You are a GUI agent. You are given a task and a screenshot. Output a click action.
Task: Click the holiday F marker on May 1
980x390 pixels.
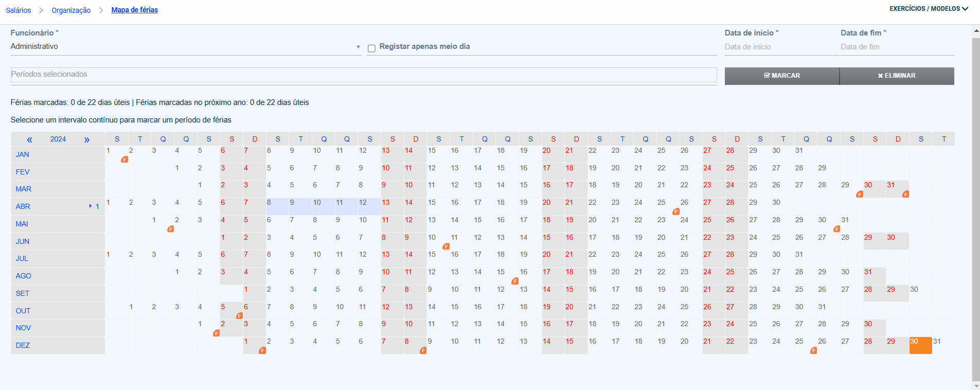click(171, 229)
